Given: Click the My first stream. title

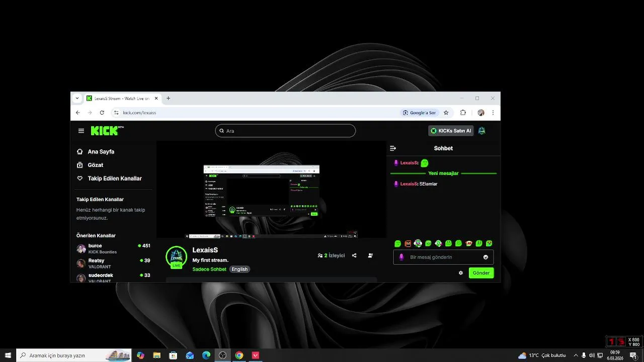Looking at the screenshot, I should tap(210, 260).
